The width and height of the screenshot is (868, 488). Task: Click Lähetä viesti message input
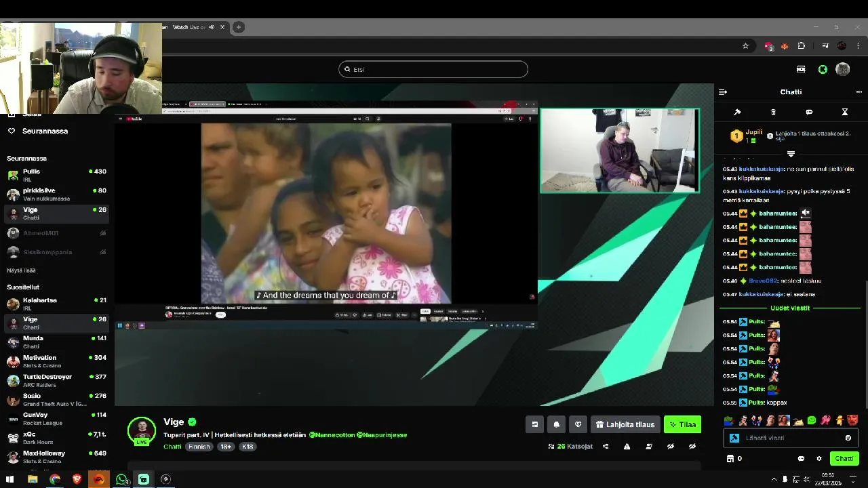point(791,438)
